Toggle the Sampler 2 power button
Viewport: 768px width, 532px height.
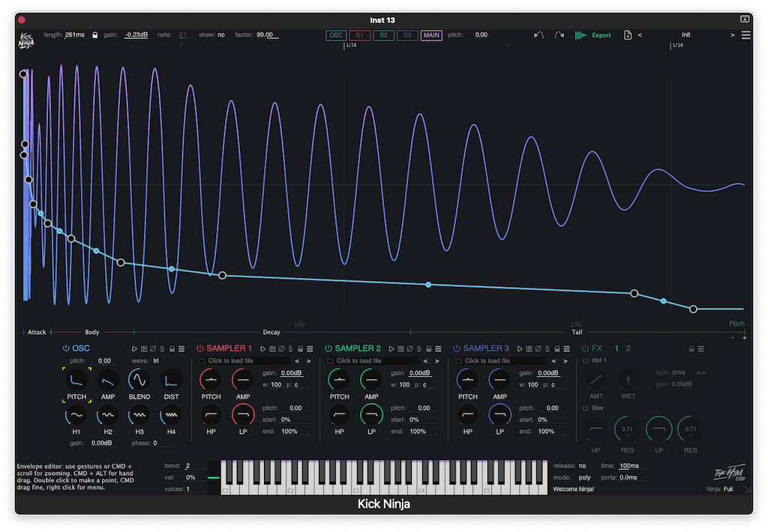point(328,348)
